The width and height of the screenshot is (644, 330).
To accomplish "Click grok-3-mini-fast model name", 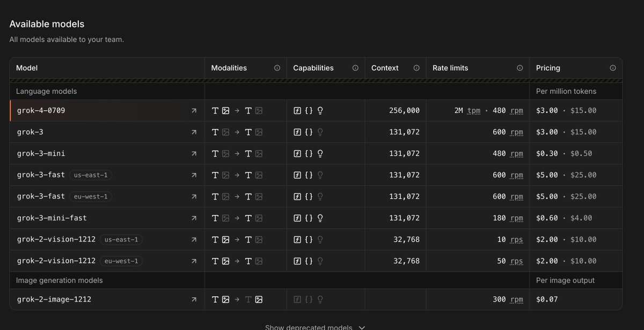I will pyautogui.click(x=52, y=218).
